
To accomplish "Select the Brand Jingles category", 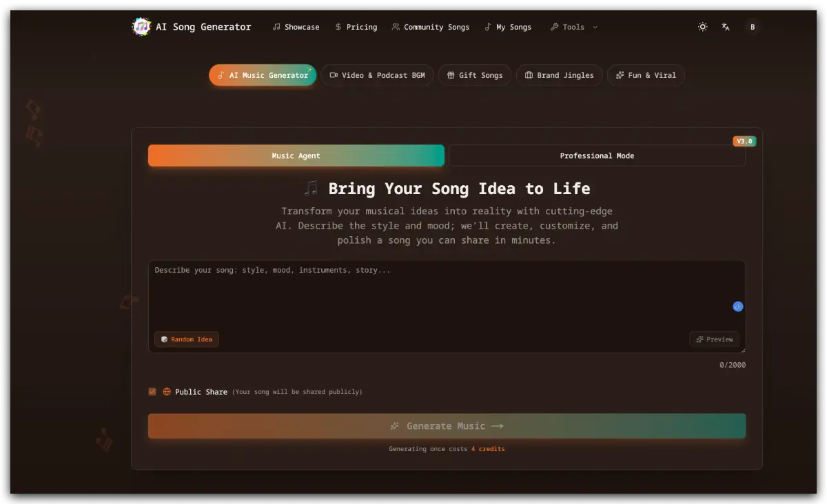I will [x=559, y=75].
